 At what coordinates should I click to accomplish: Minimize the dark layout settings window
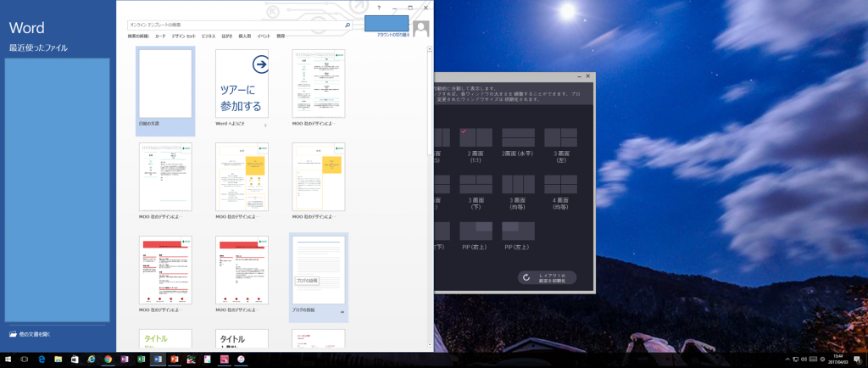coord(578,75)
